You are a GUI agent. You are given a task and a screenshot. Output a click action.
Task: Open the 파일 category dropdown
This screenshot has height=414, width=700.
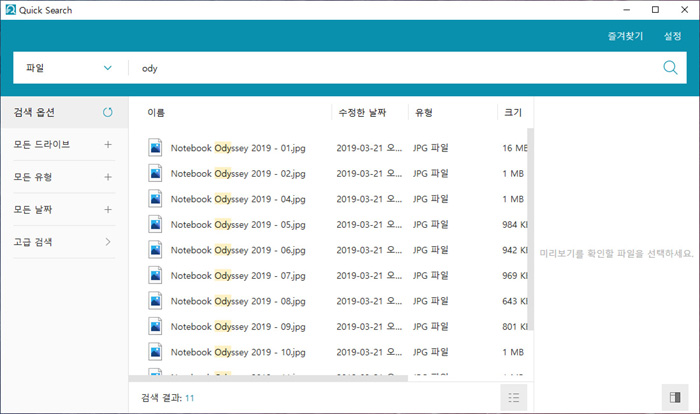point(69,68)
